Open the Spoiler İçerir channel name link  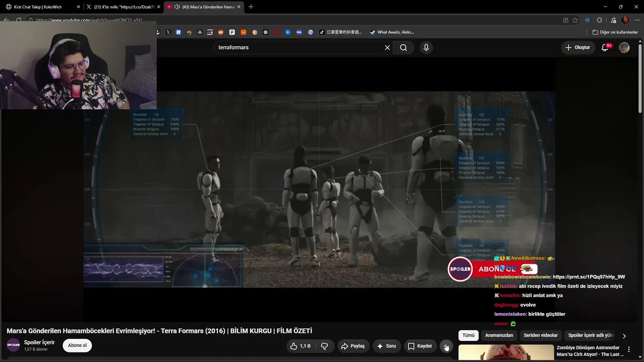[39, 342]
